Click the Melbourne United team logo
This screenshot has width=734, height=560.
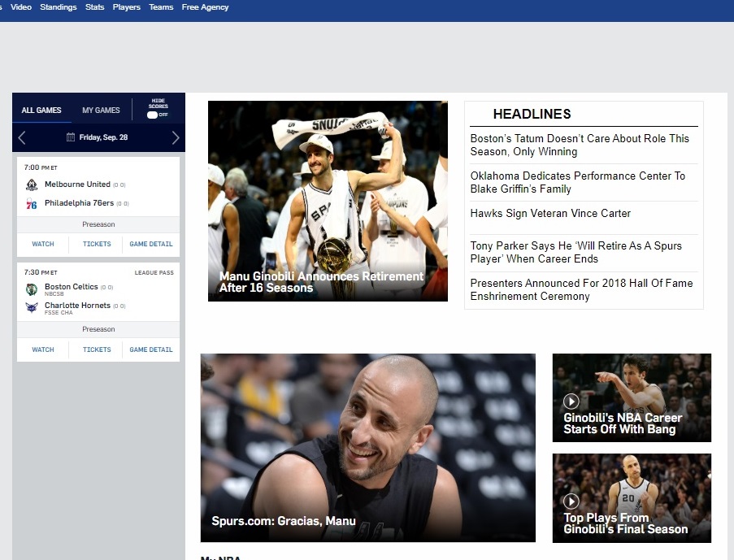[32, 184]
